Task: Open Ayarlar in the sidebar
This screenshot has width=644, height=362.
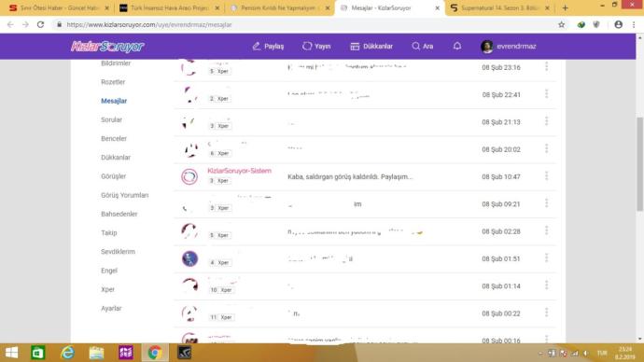Action: point(111,309)
